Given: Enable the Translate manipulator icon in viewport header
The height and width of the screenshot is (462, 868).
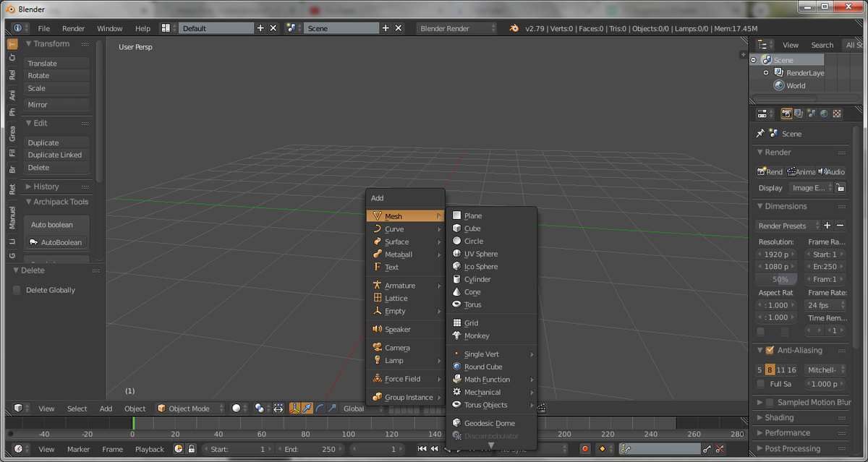Looking at the screenshot, I should [x=306, y=408].
